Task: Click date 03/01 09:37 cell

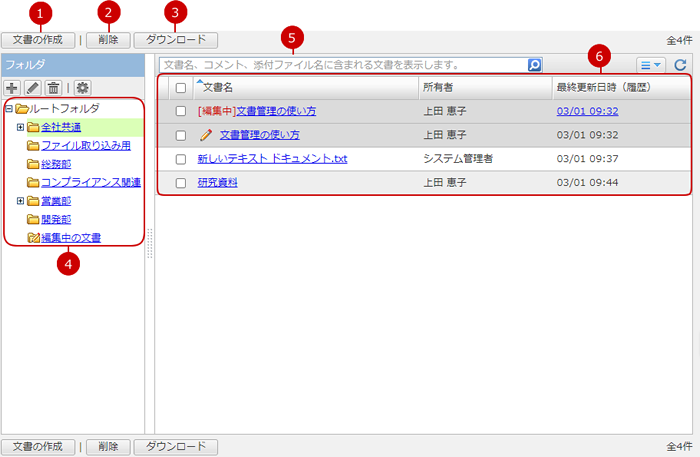Action: tap(588, 159)
